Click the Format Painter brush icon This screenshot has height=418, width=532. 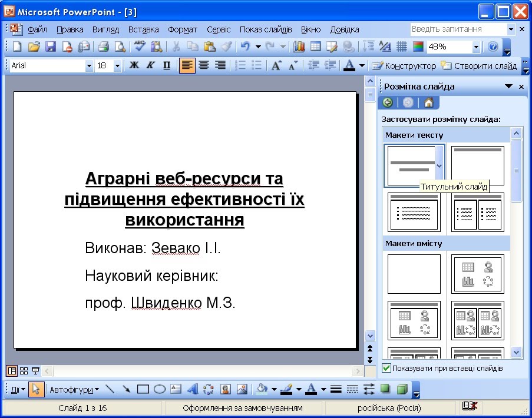(226, 47)
